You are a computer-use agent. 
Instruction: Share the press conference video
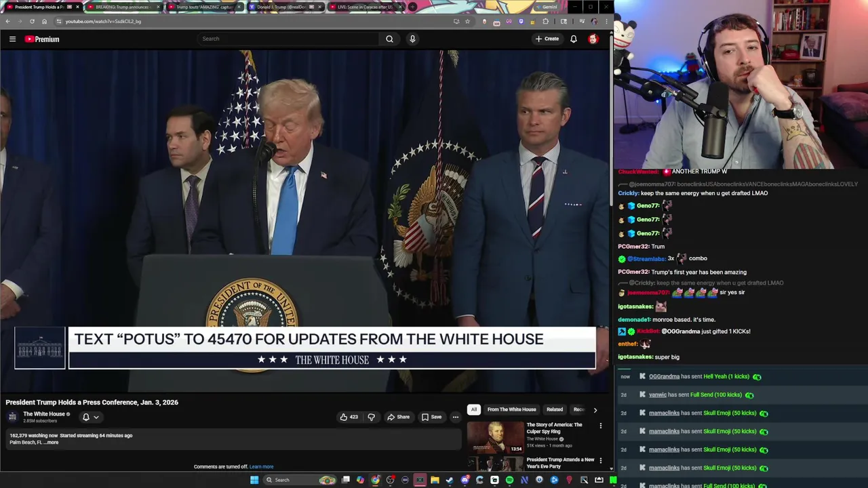[398, 417]
